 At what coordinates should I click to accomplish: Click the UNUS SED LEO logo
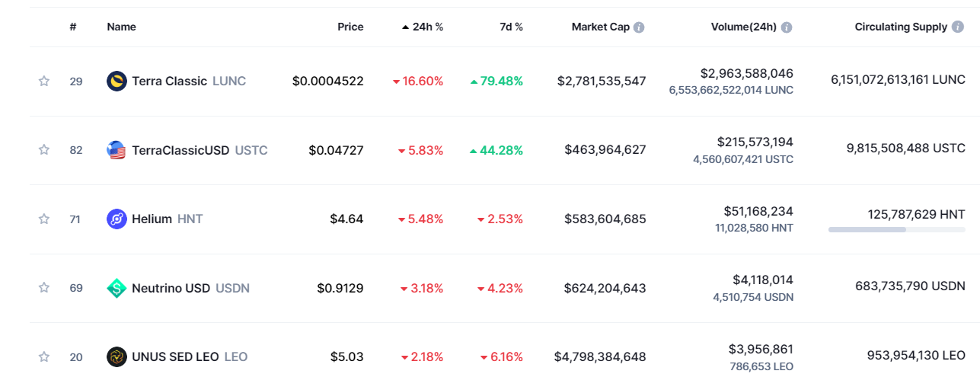117,356
